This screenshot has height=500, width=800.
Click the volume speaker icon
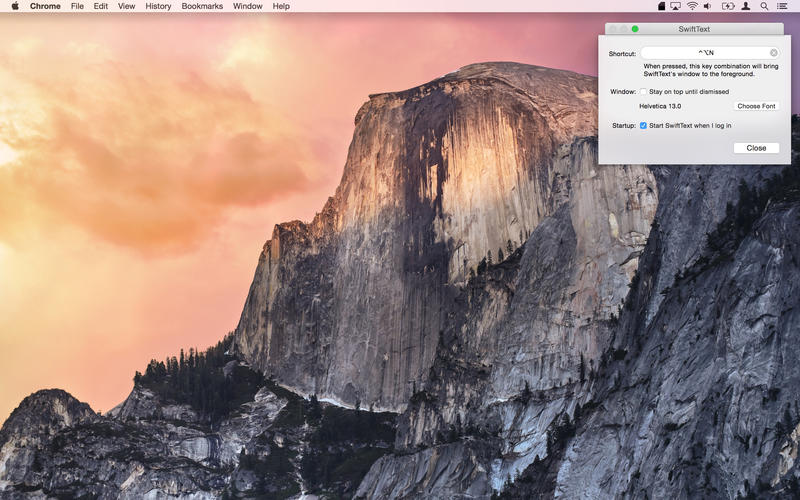point(709,6)
